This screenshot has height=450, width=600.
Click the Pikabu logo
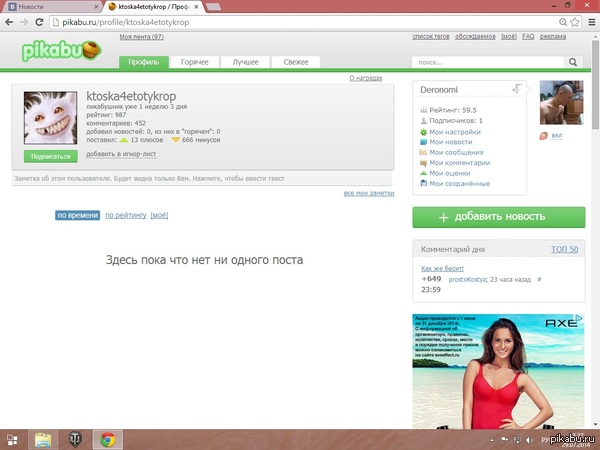[x=62, y=50]
